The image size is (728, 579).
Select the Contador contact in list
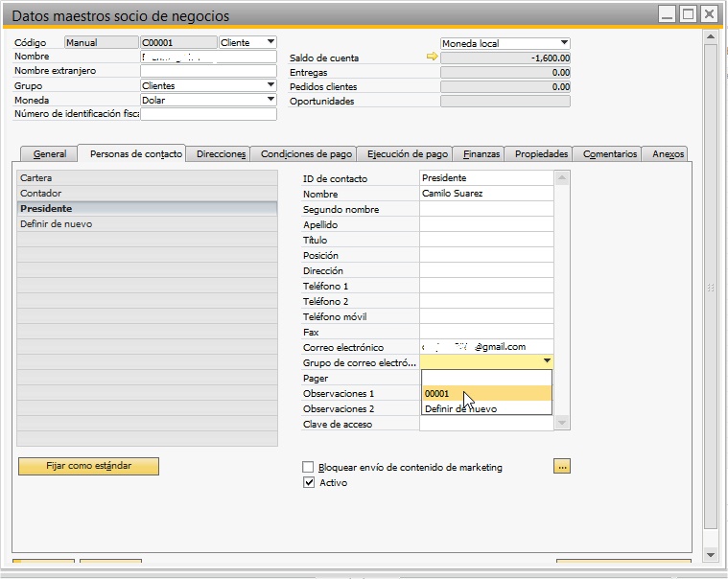point(146,194)
